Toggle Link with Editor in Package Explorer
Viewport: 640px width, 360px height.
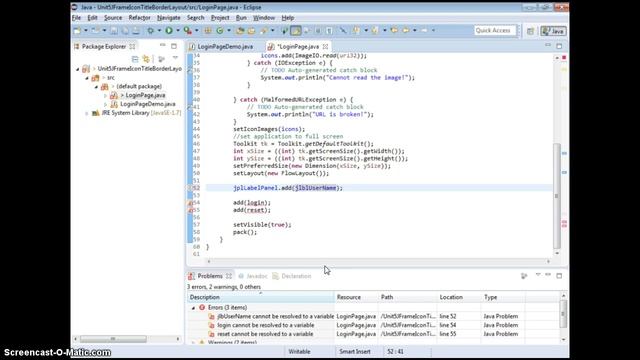click(146, 59)
